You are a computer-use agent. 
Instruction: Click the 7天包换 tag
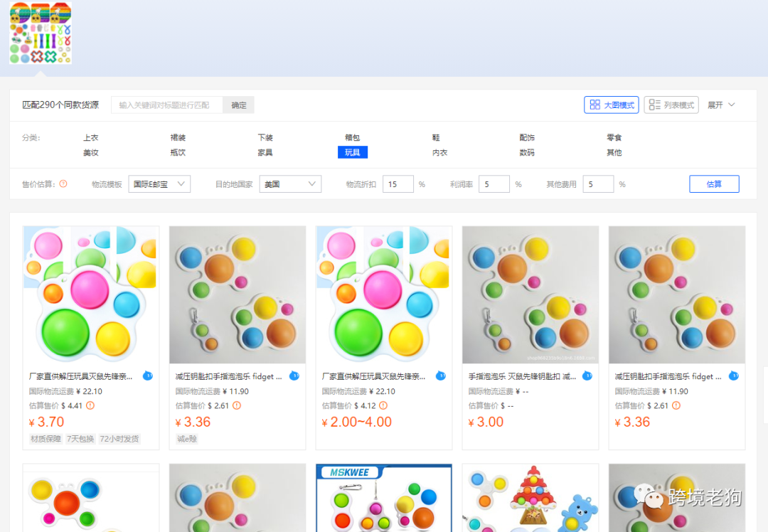pos(80,439)
